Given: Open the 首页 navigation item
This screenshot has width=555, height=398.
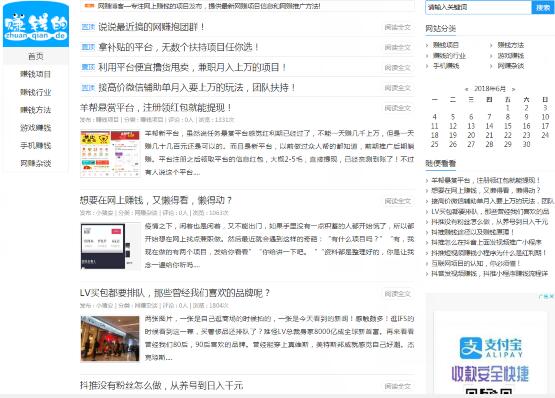Looking at the screenshot, I should 36,56.
